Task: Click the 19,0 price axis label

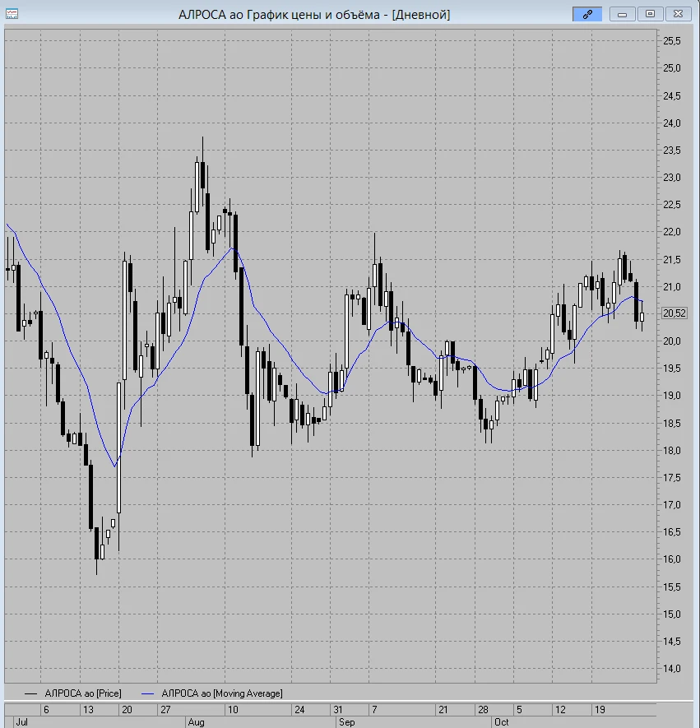Action: click(x=672, y=396)
